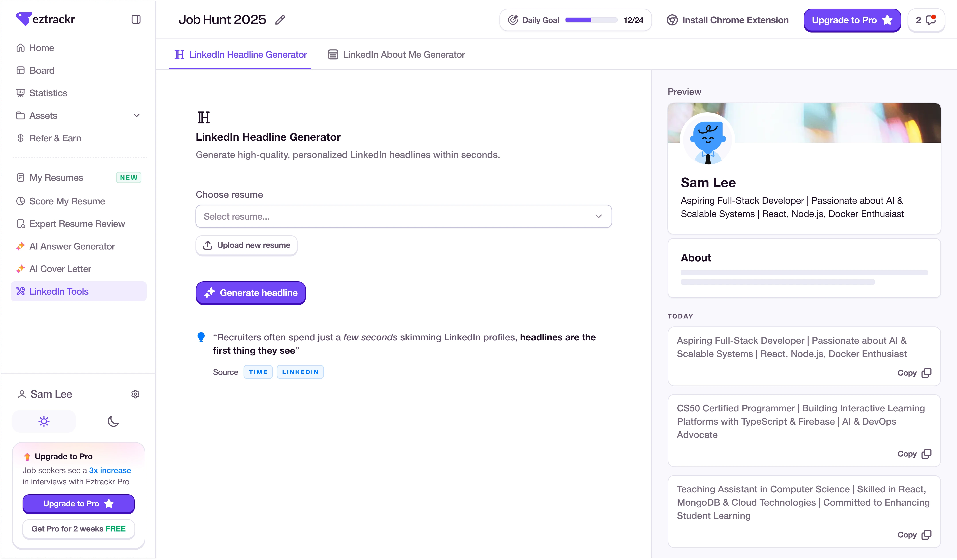Copy the Aspiring Full-Stack Developer headline
The width and height of the screenshot is (957, 560).
coord(914,373)
